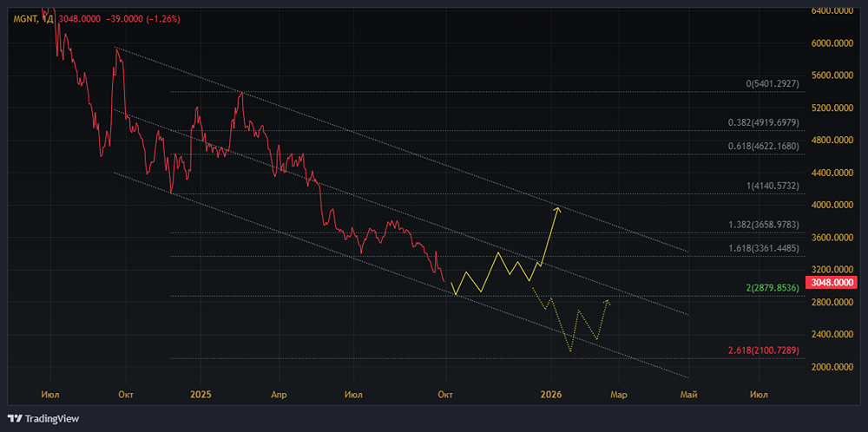
Task: Click the 2026 label on time axis
Action: coord(551,395)
